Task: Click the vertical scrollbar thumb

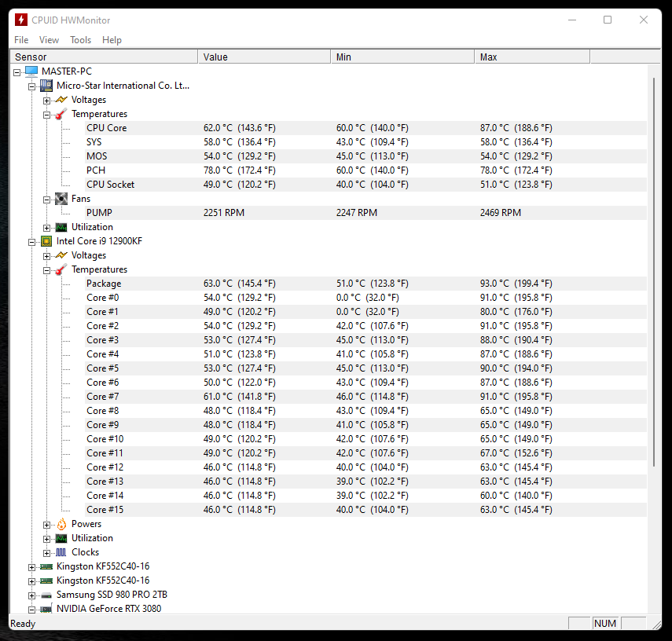Action: coord(654,272)
